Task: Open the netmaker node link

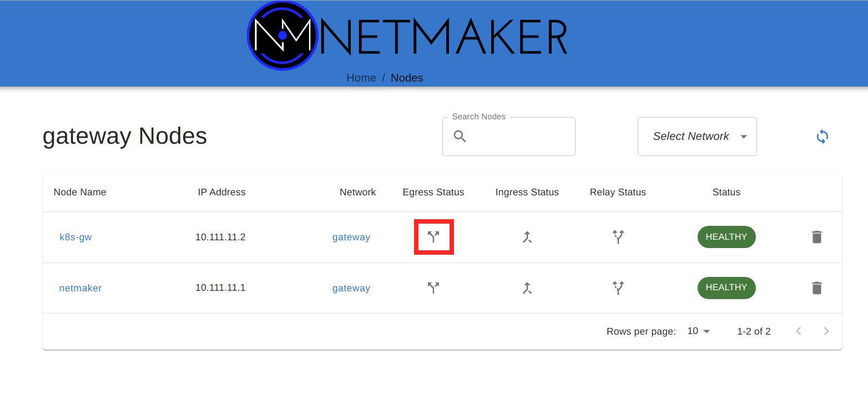Action: (80, 288)
